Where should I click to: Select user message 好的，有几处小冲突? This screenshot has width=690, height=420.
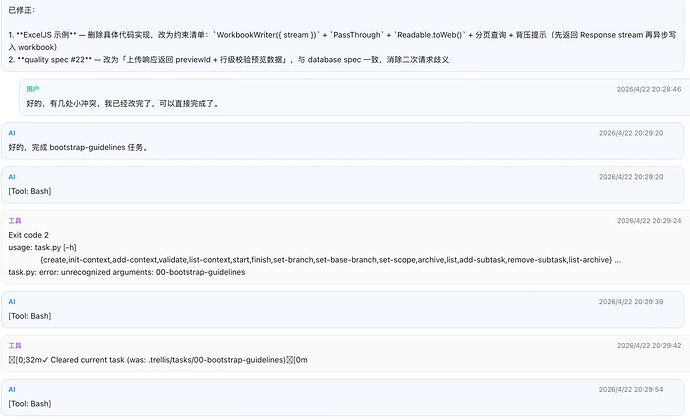(x=122, y=103)
